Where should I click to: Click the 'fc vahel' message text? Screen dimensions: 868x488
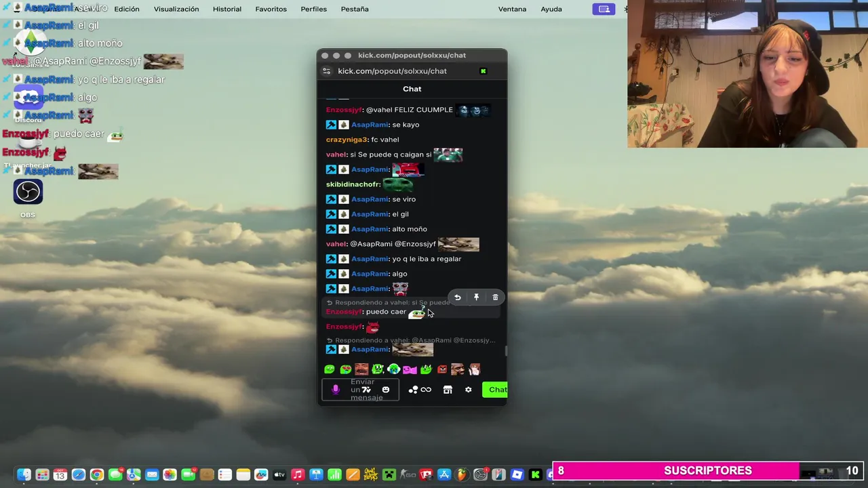tap(385, 140)
